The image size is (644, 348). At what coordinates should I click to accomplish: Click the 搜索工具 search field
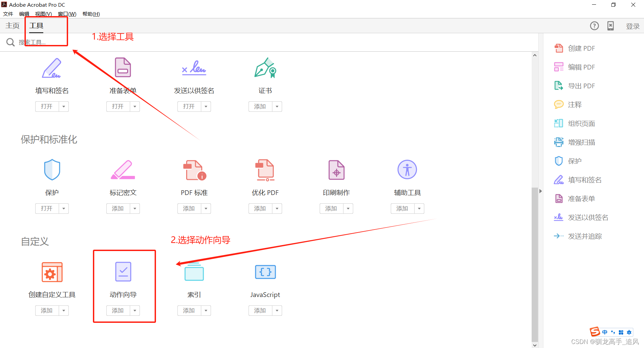tap(268, 42)
